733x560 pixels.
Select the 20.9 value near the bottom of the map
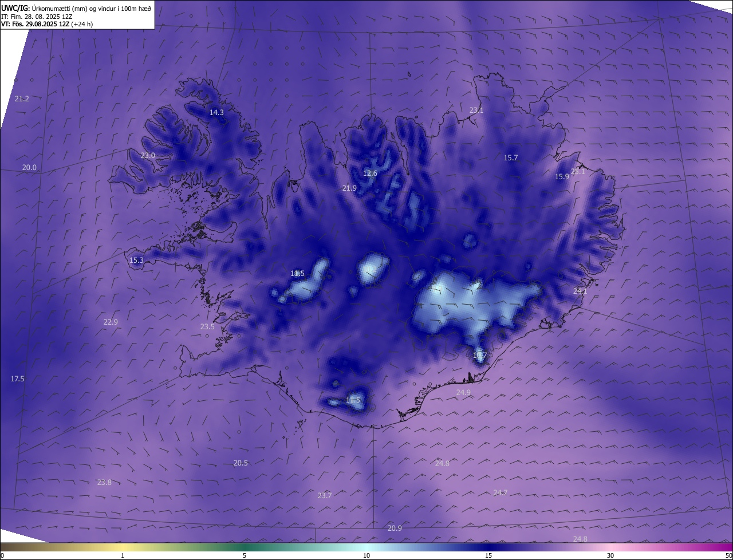[395, 529]
